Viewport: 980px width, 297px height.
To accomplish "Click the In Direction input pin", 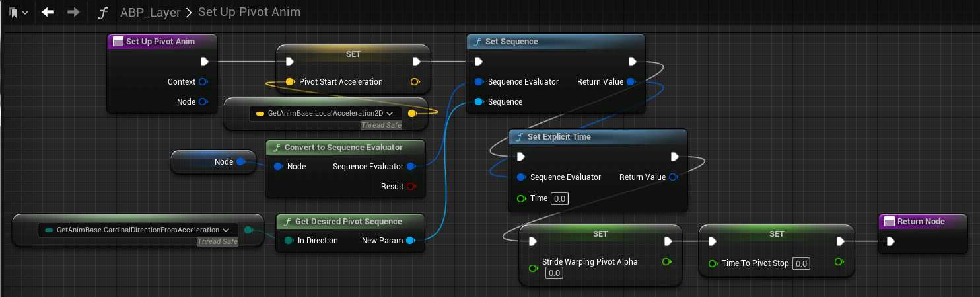I will 289,241.
